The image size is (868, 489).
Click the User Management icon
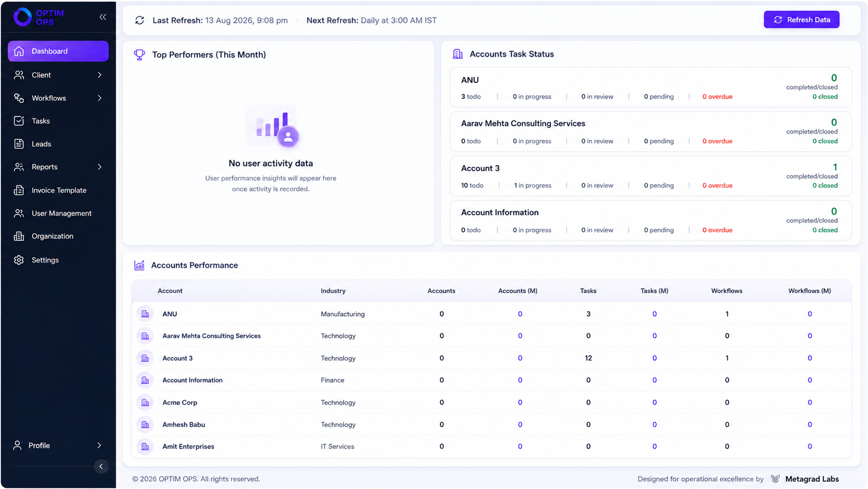(19, 213)
